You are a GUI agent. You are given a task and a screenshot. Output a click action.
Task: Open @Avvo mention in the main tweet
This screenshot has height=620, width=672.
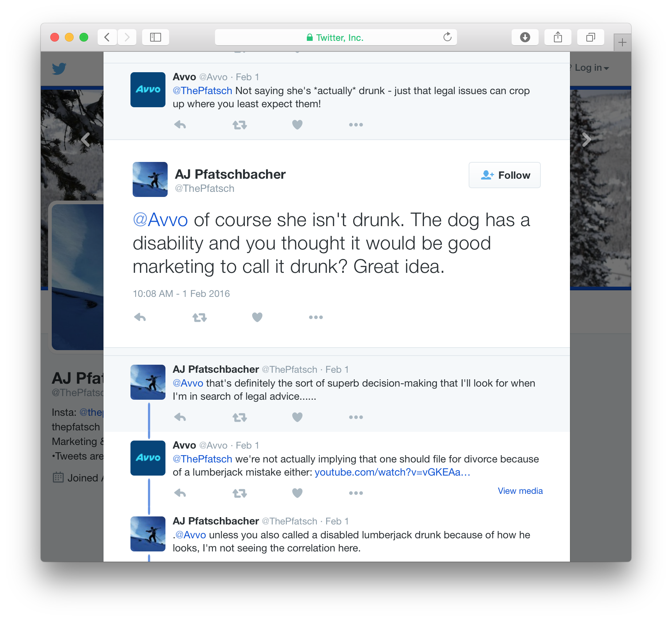[x=160, y=220]
